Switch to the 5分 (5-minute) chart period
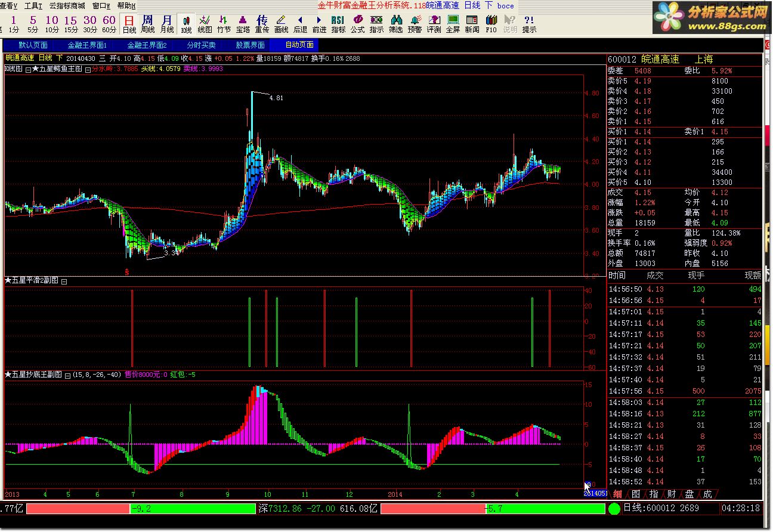Viewport: 773px width, 532px height. [33, 24]
